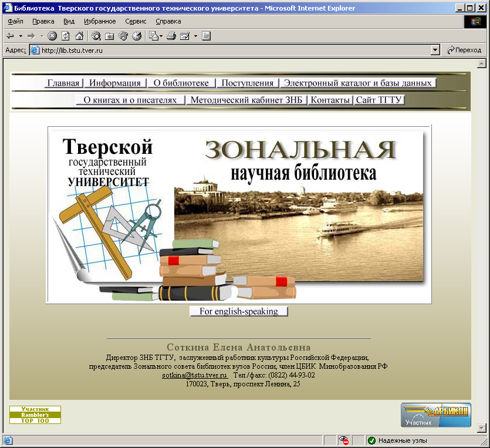Viewport: 490px width, 448px height.
Task: Open the Информация section
Action: pyautogui.click(x=115, y=83)
